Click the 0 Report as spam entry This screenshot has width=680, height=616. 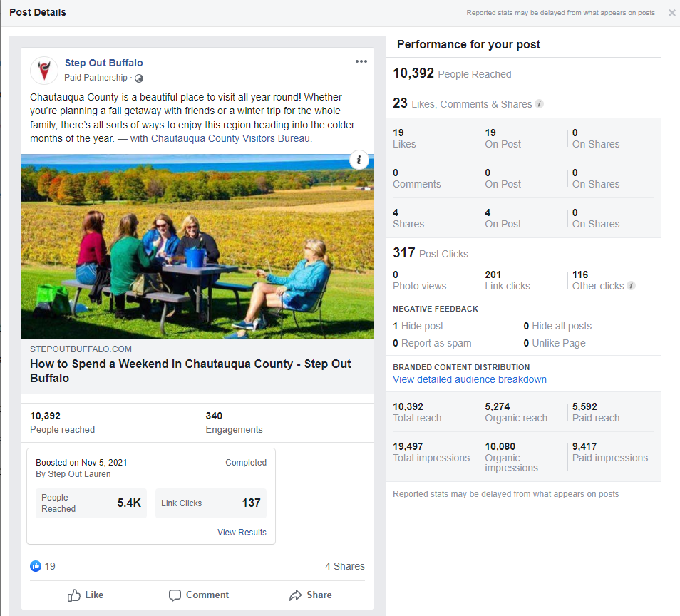(x=432, y=343)
